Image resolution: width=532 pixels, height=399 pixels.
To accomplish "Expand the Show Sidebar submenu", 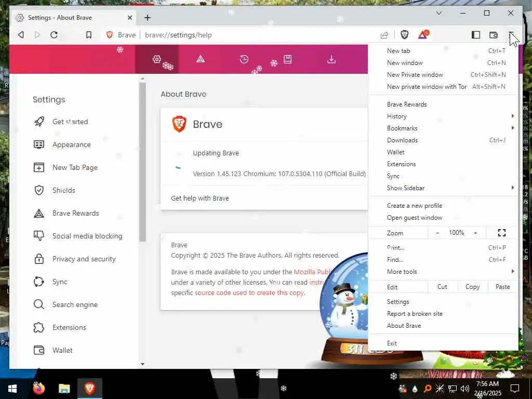I will pyautogui.click(x=443, y=188).
